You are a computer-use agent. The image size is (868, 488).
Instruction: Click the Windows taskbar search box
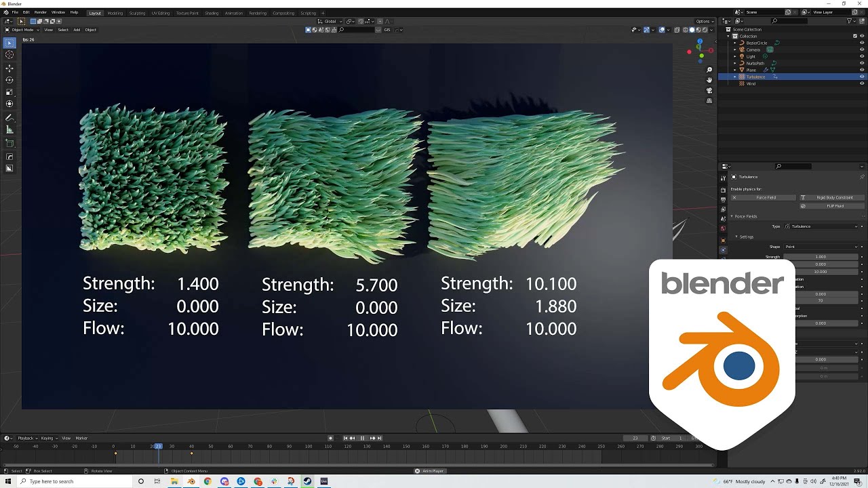[75, 481]
